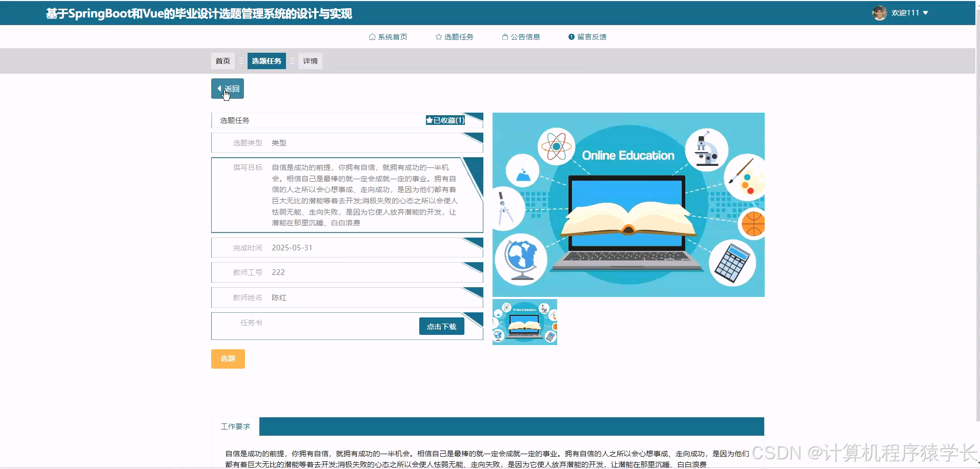Click teacher name 陈红
Viewport: 980px width, 469px height.
tap(279, 297)
